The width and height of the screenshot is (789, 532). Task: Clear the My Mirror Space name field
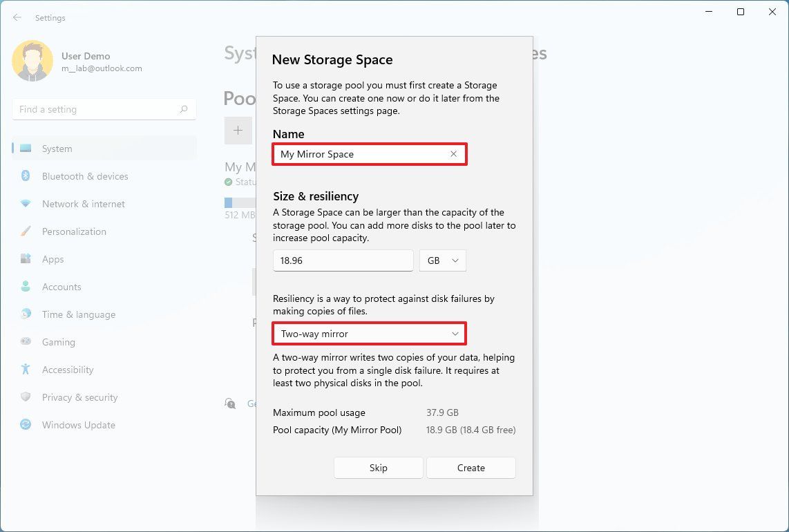point(453,153)
